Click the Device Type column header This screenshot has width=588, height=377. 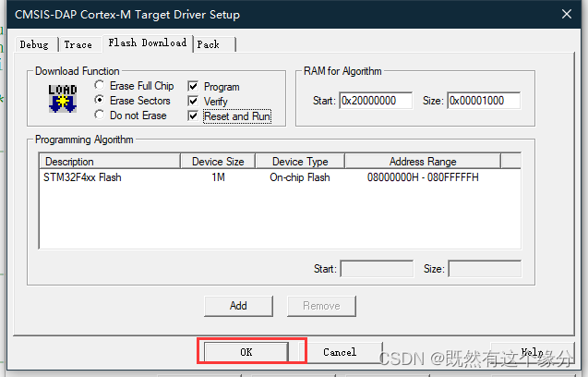click(300, 162)
